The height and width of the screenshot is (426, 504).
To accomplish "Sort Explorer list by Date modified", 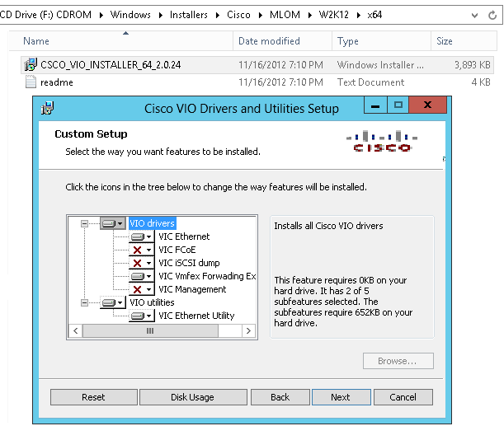I will coord(283,41).
